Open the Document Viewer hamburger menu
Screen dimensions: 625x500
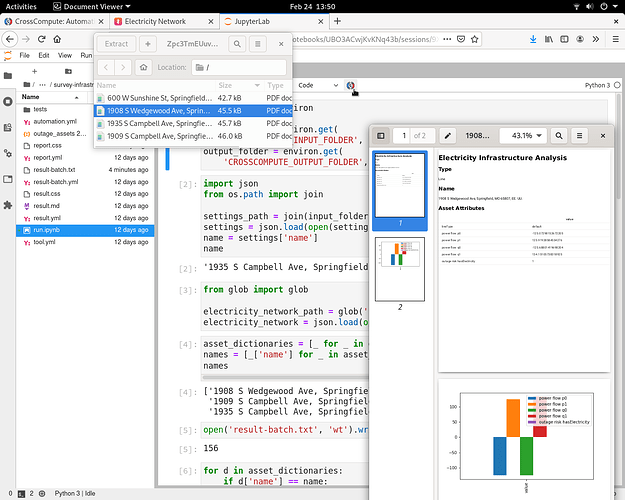click(580, 136)
